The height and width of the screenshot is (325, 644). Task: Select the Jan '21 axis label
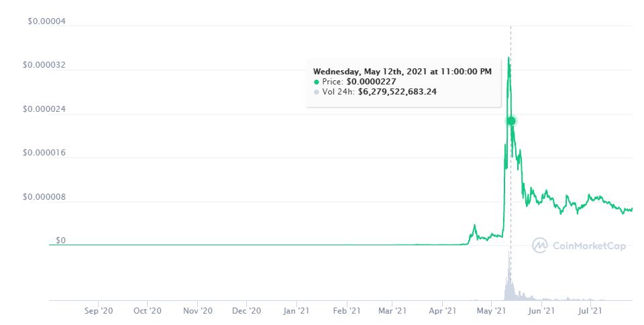[x=296, y=311]
